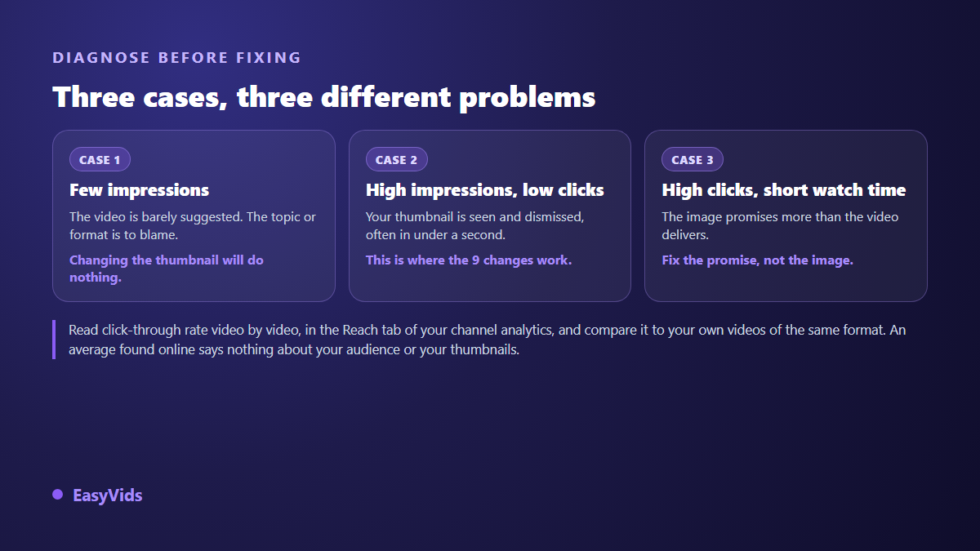Select the CASE 1 badge
Viewport: 980px width, 551px height.
pyautogui.click(x=100, y=160)
